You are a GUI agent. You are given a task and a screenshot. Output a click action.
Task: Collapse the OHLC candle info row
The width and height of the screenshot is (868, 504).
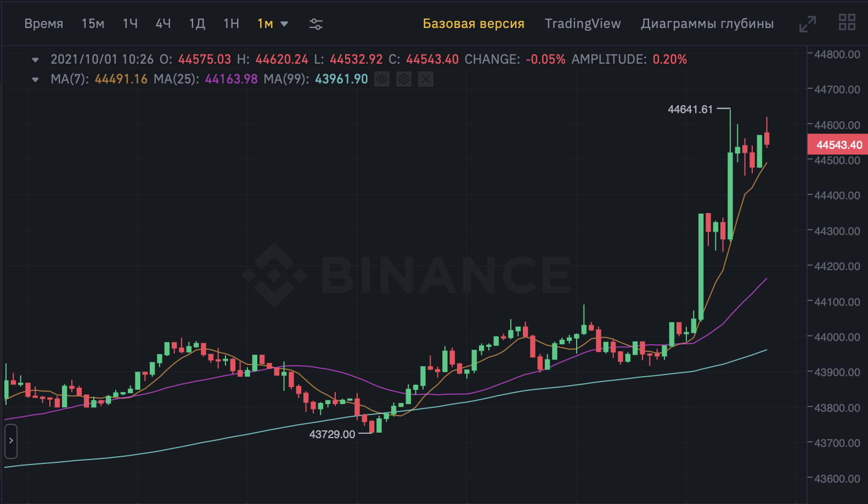[x=36, y=60]
